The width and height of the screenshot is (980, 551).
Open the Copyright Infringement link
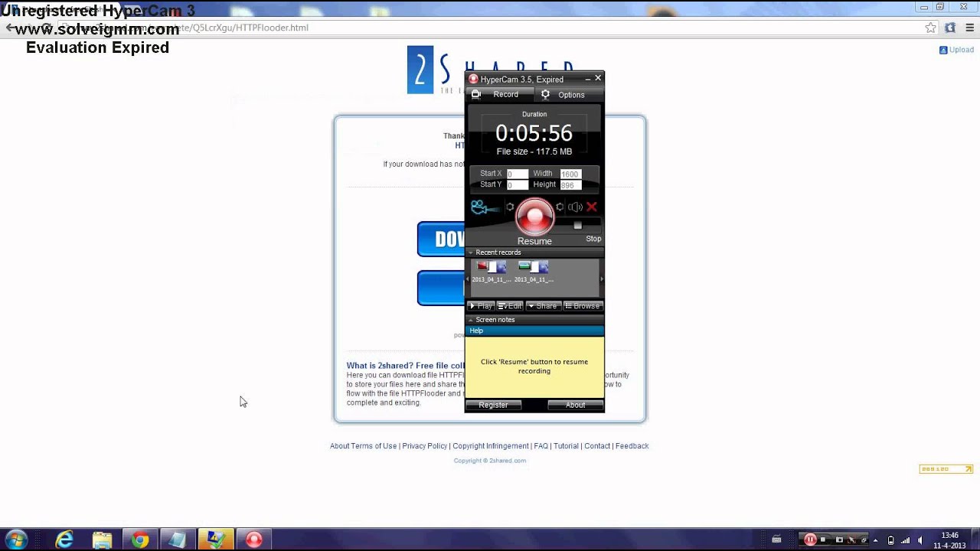click(490, 446)
